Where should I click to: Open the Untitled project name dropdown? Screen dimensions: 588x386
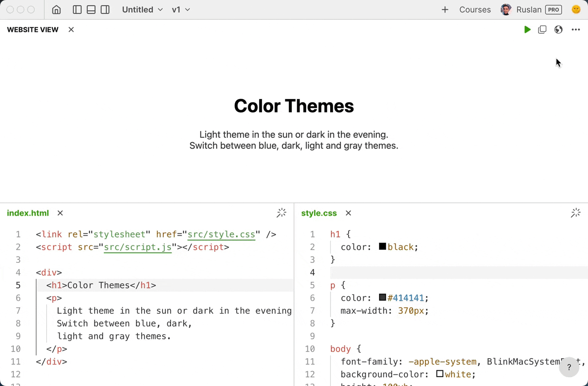143,10
